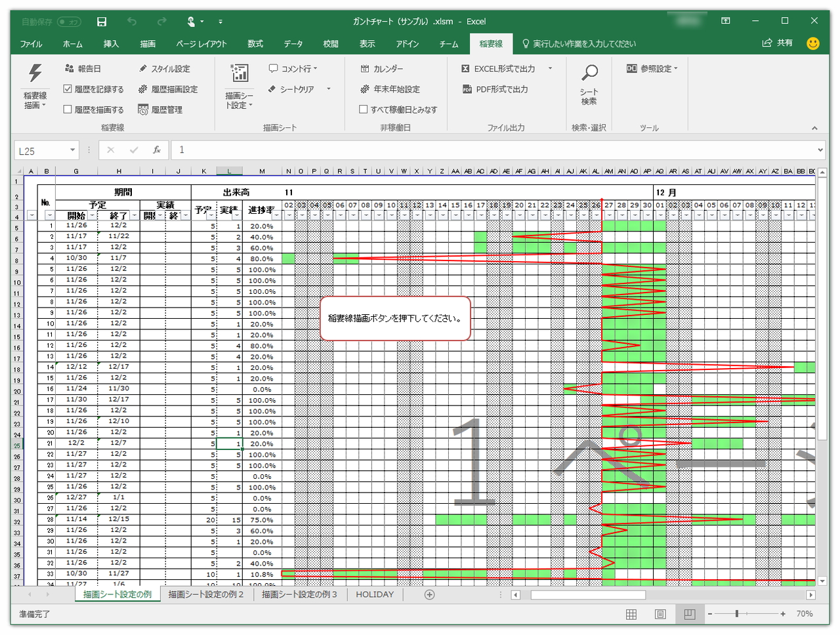Add a new sheet with plus icon
840x635 pixels.
(429, 594)
